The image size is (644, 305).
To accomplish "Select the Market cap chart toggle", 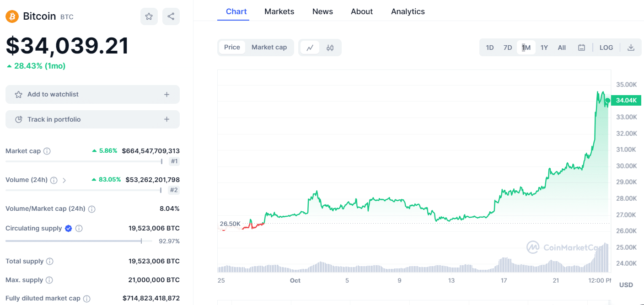I will [269, 48].
